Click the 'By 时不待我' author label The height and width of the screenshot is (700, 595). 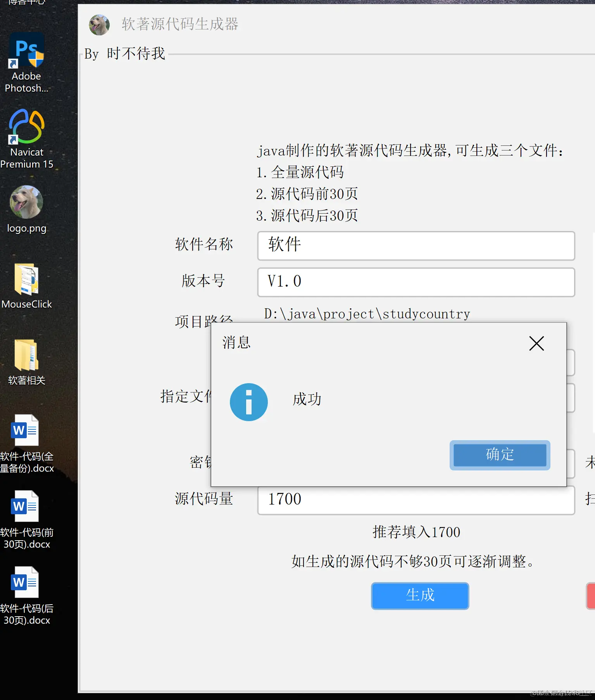point(125,54)
